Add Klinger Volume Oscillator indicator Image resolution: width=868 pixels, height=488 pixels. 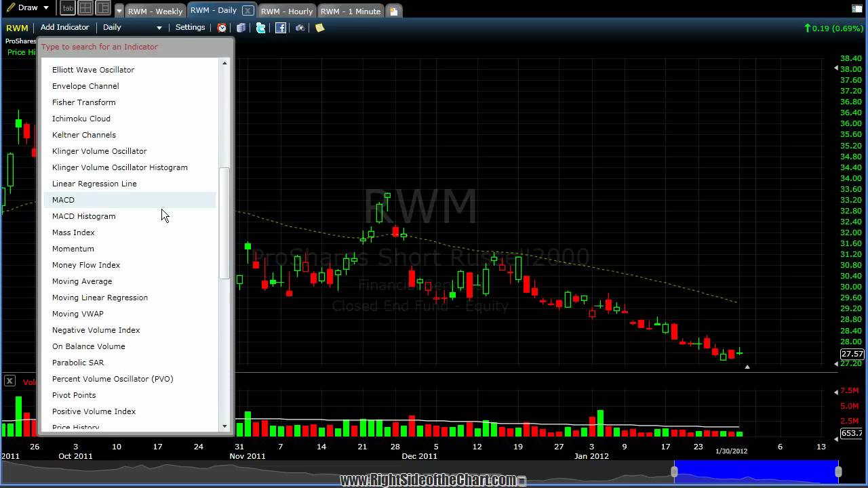tap(130, 151)
